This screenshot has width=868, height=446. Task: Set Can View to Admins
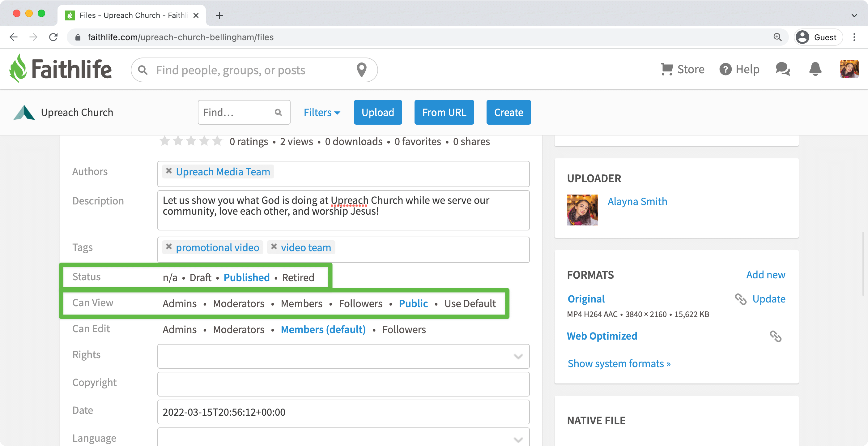click(180, 303)
